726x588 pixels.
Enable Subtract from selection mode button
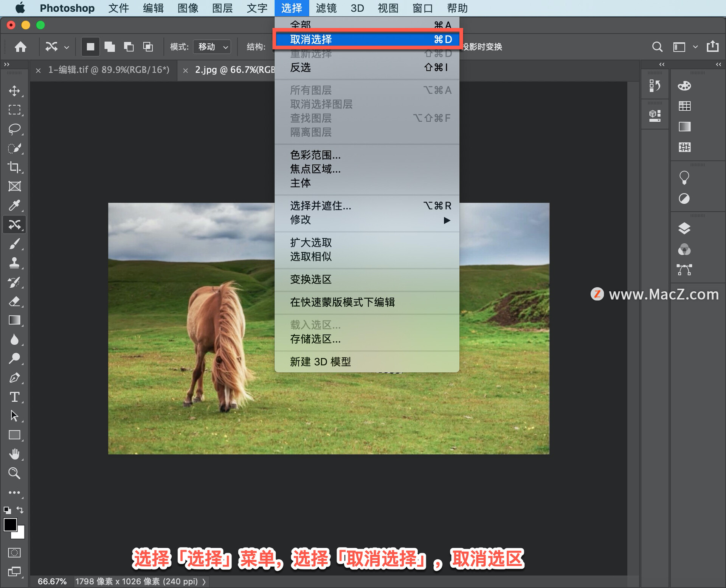point(129,47)
